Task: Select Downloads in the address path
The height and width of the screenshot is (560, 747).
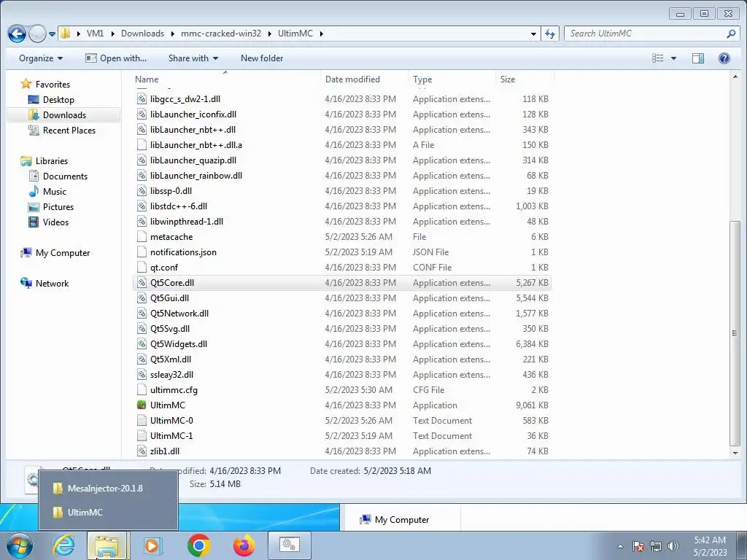Action: tap(142, 34)
